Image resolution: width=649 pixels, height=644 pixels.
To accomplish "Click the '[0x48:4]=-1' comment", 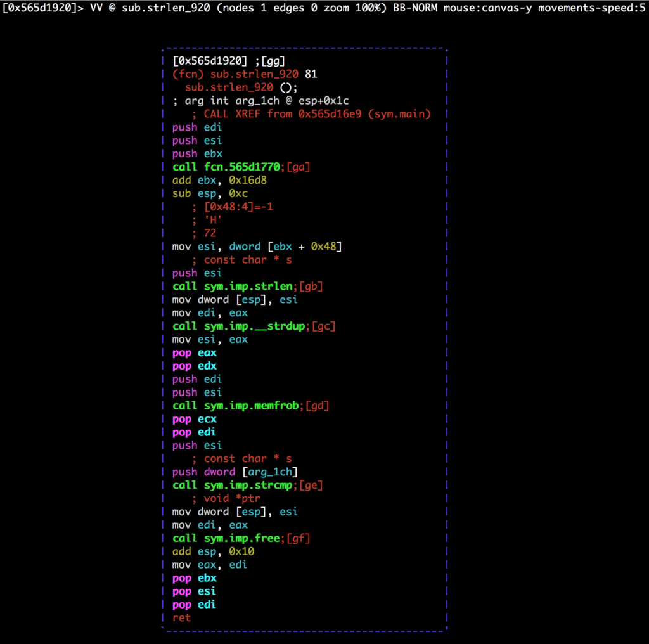I will [232, 207].
